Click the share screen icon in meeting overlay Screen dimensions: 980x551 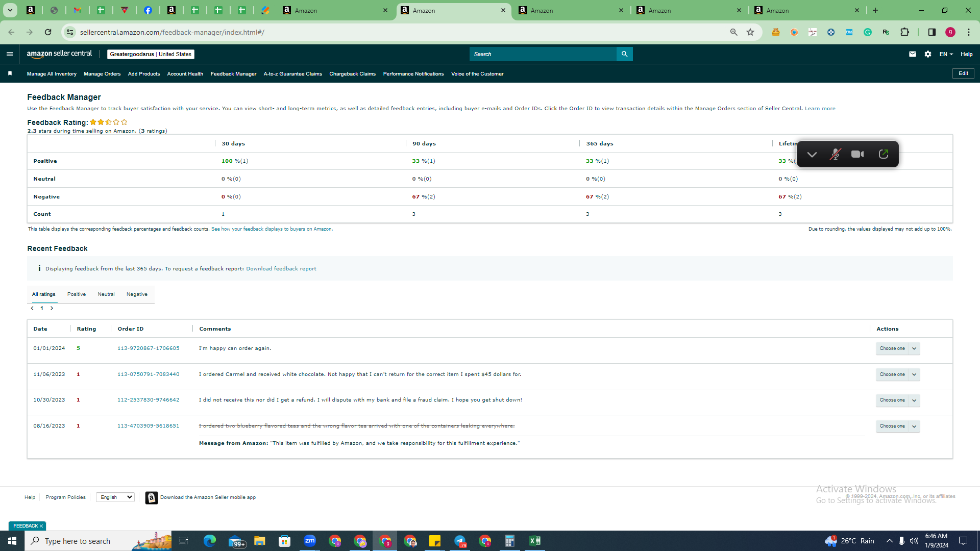coord(884,154)
